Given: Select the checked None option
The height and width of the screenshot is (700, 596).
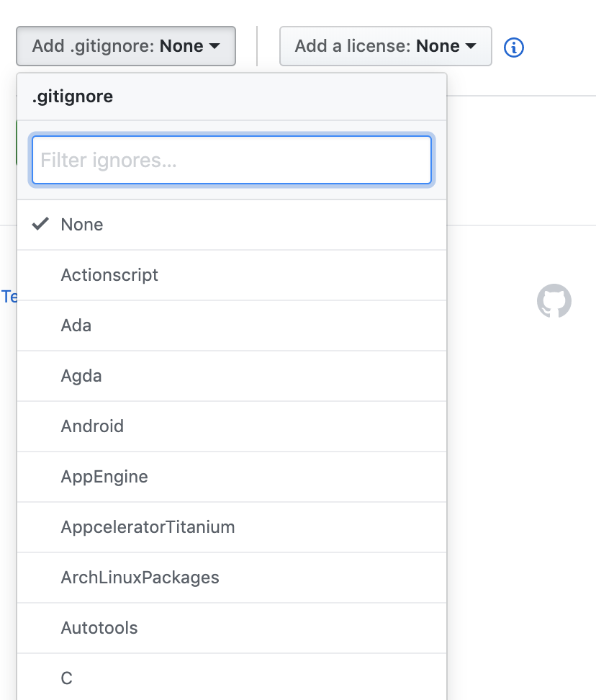Looking at the screenshot, I should coord(232,225).
